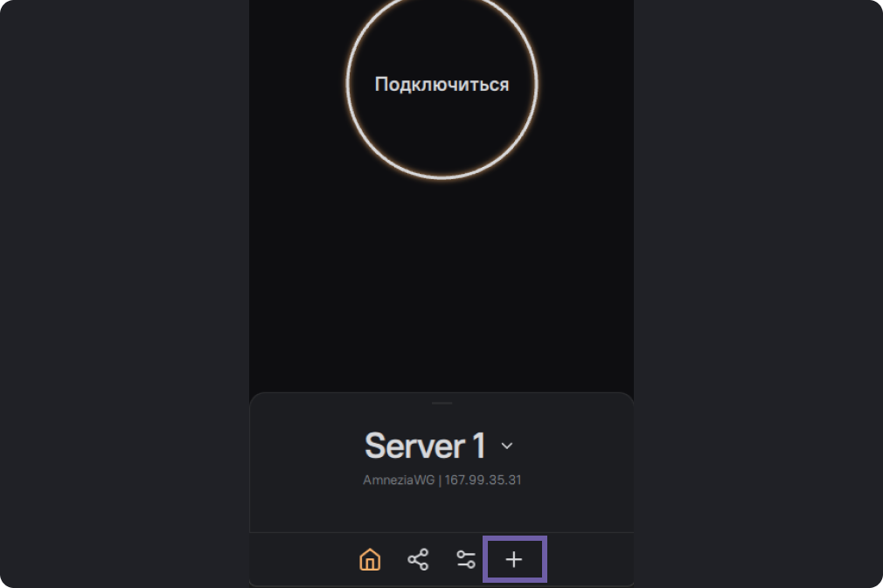Open the Settings sliders icon
The width and height of the screenshot is (883, 588).
(x=466, y=559)
